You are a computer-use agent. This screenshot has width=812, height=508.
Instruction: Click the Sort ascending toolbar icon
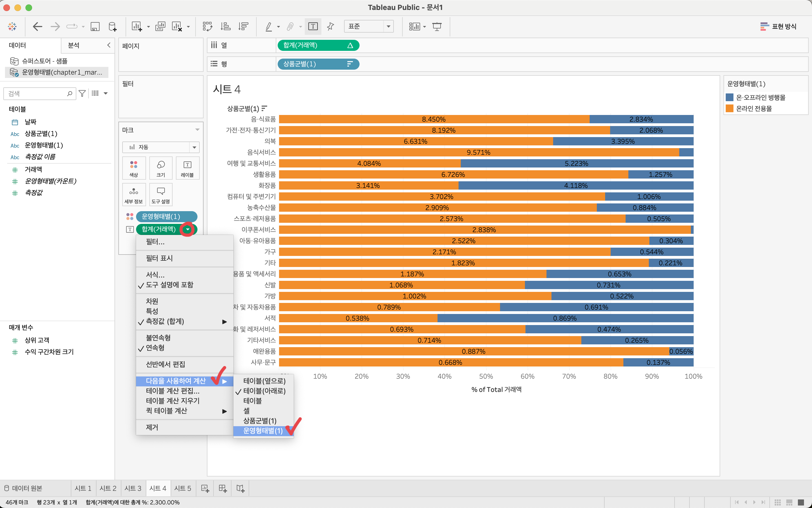point(225,27)
